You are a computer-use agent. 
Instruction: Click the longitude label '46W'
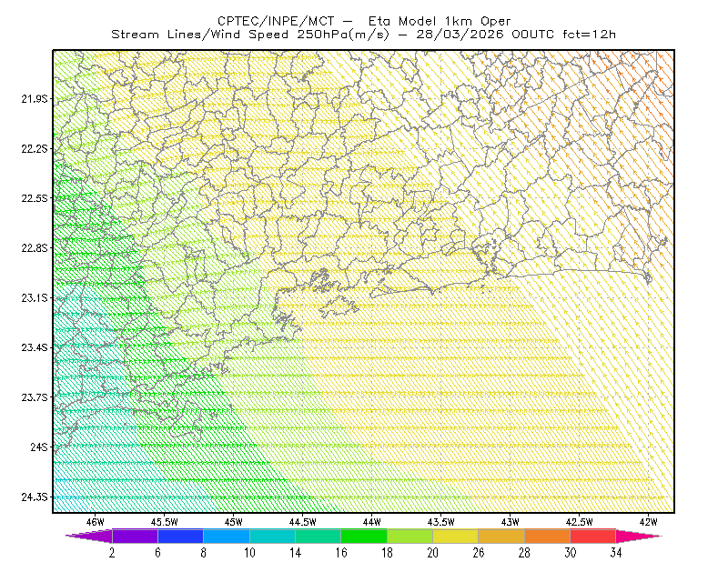(96, 522)
